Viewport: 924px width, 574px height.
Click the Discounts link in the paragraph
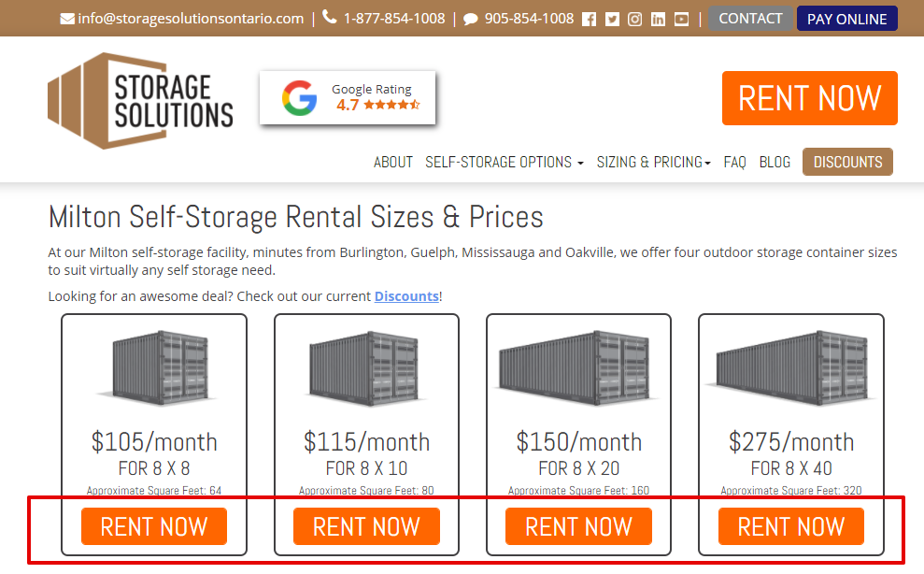tap(406, 295)
